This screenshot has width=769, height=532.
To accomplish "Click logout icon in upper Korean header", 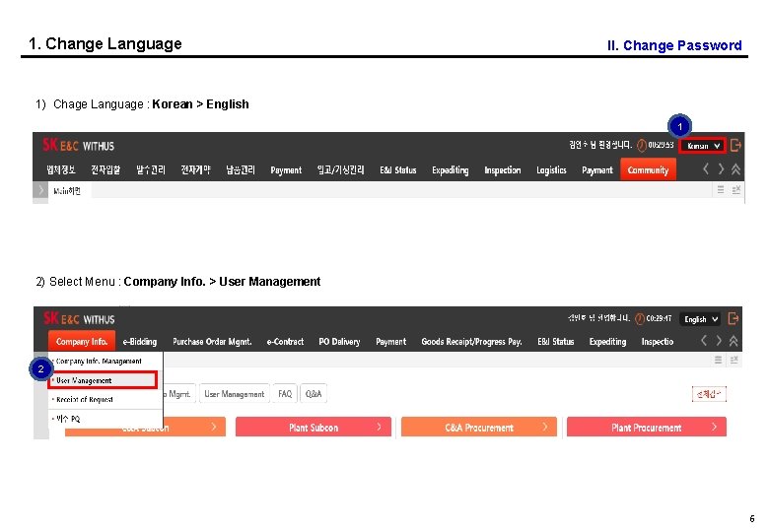I will pos(735,146).
